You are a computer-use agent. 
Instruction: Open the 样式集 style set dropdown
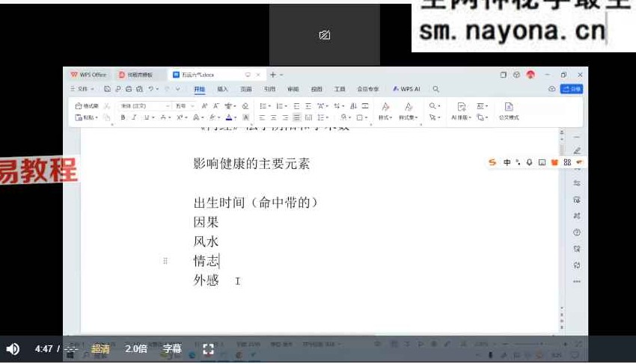pos(408,111)
